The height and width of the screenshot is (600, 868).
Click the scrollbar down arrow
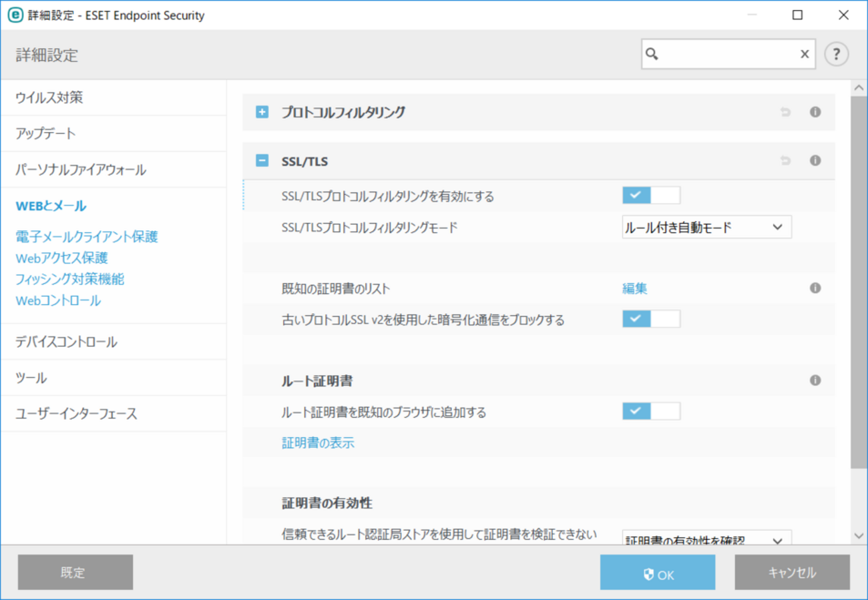pyautogui.click(x=859, y=535)
